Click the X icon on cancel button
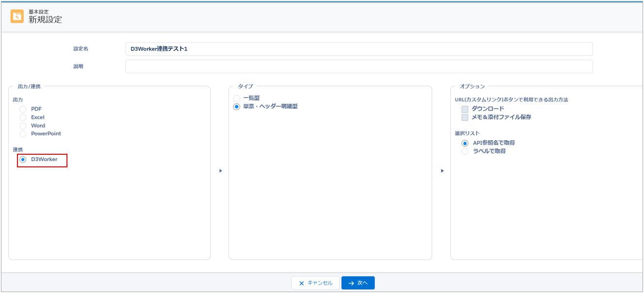 click(x=301, y=283)
